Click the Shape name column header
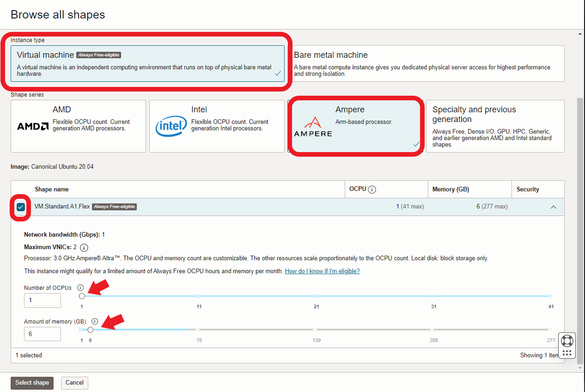This screenshot has width=585, height=392. coord(52,189)
